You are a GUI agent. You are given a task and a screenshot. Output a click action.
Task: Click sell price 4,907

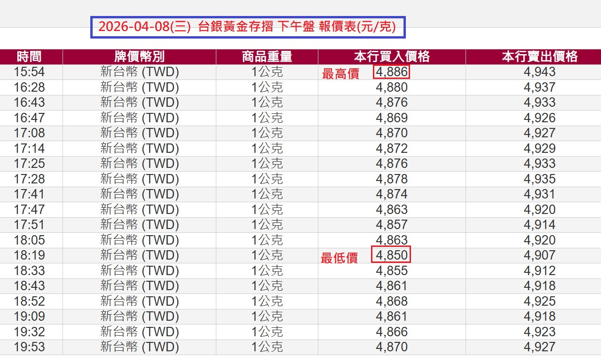[540, 255]
